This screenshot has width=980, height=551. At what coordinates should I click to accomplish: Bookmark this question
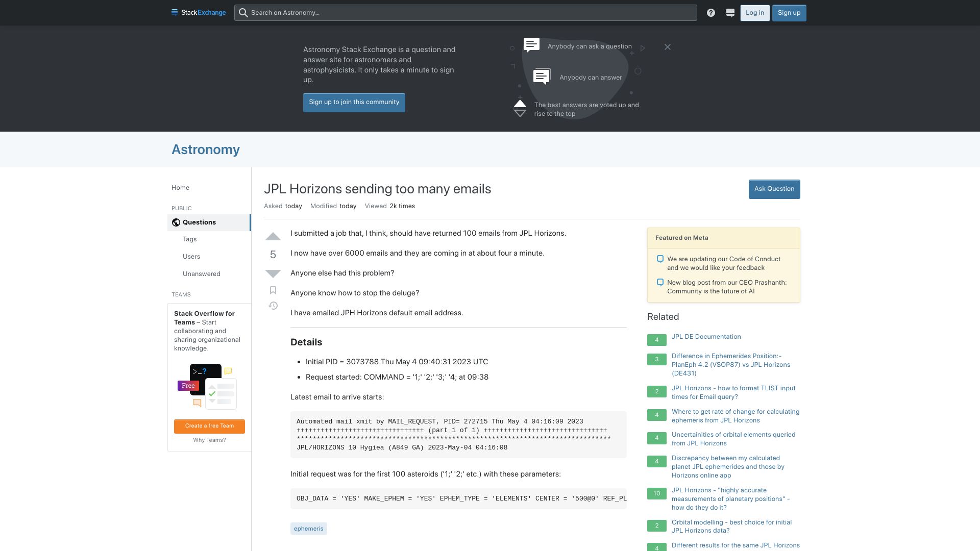click(273, 290)
